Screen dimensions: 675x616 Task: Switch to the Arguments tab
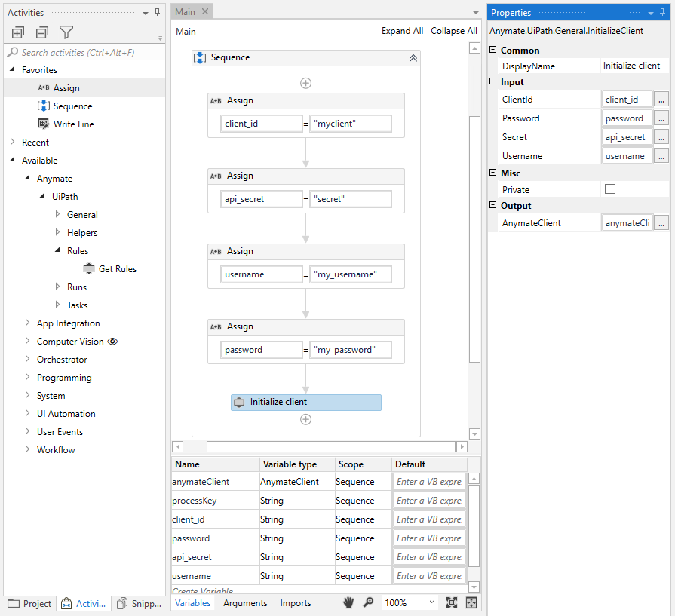[x=245, y=603]
